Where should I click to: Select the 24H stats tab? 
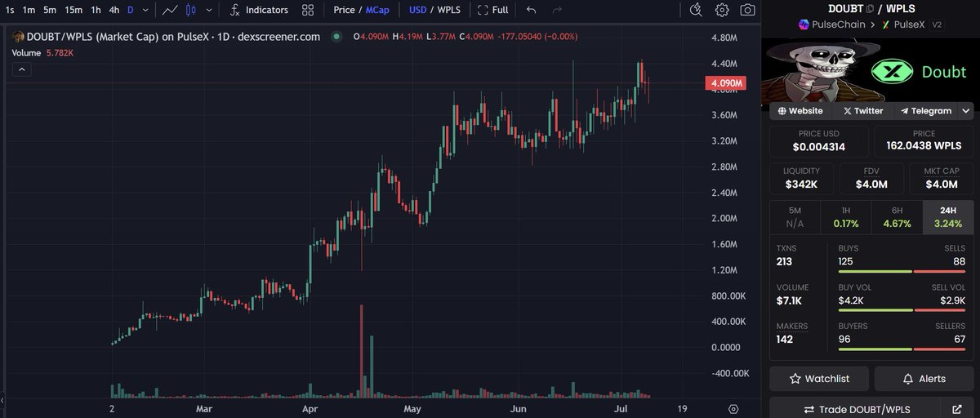948,217
